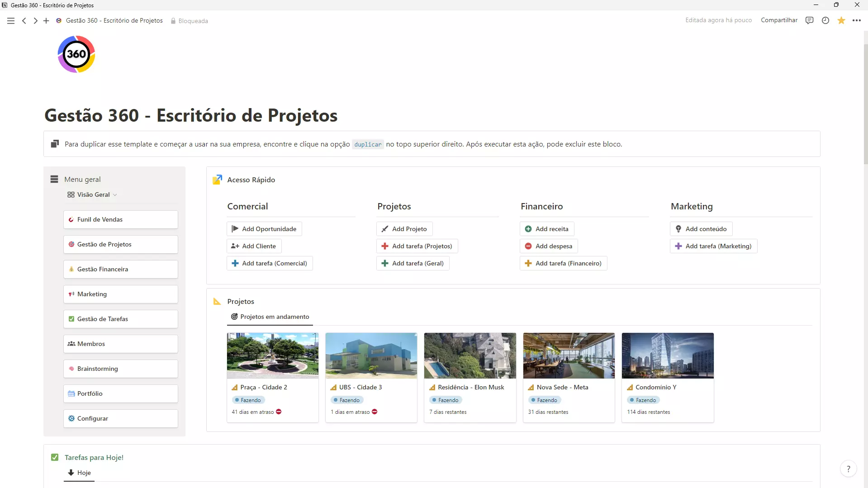Click Fazendo status on Condomínio Y

click(643, 400)
